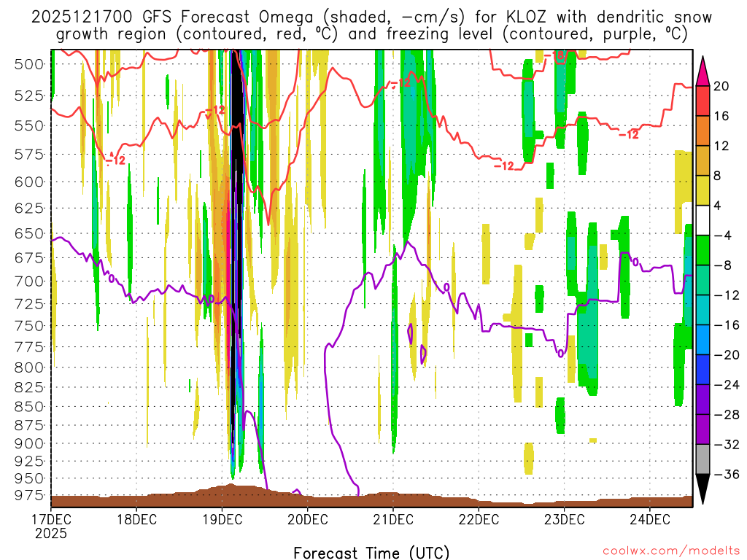The width and height of the screenshot is (747, 560).
Task: Select the 500 pressure level label
Action: tap(29, 64)
